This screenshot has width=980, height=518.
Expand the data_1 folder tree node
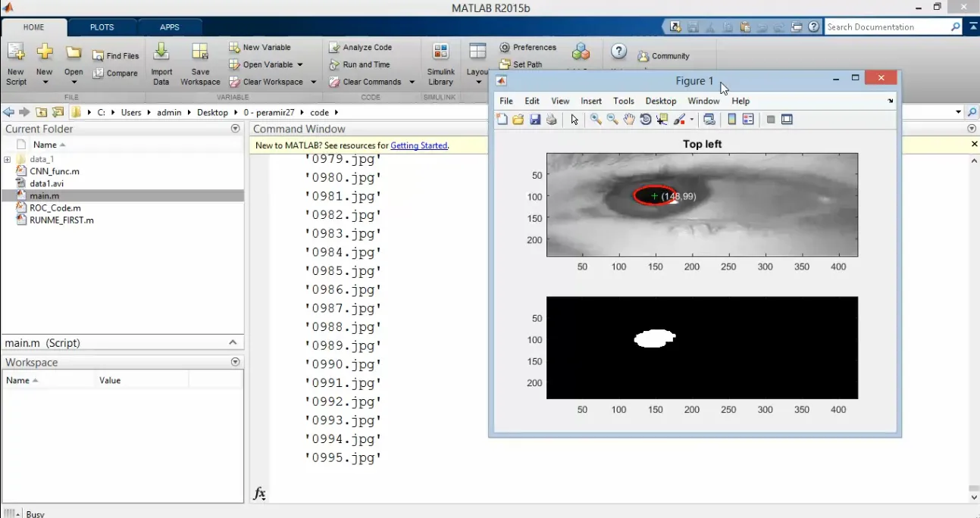(8, 160)
